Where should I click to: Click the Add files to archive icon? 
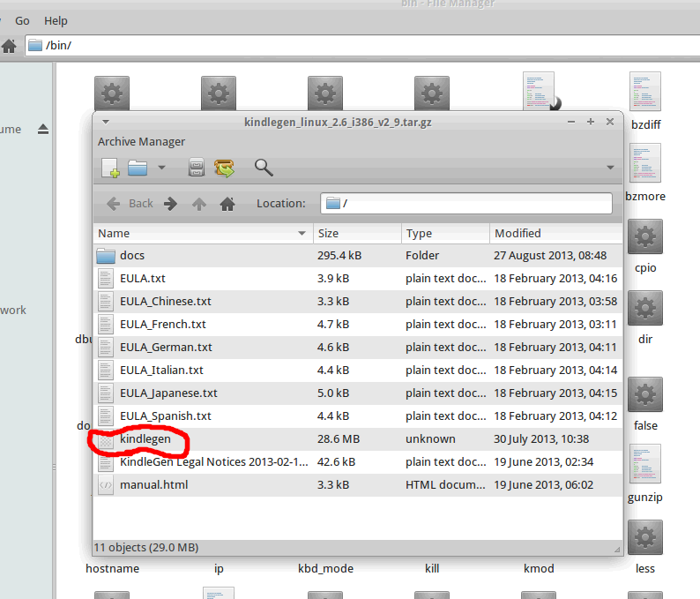click(197, 168)
